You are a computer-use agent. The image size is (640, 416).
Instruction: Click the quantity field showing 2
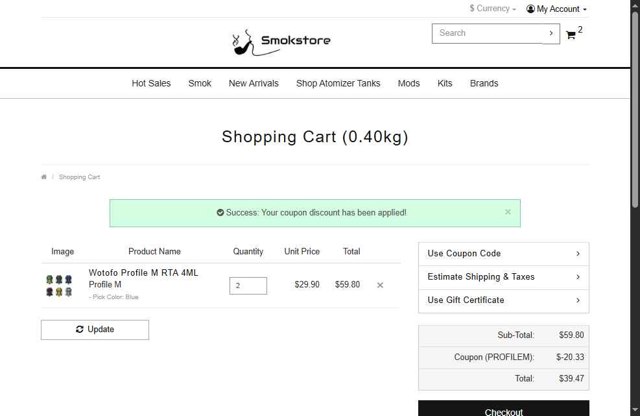coord(248,286)
